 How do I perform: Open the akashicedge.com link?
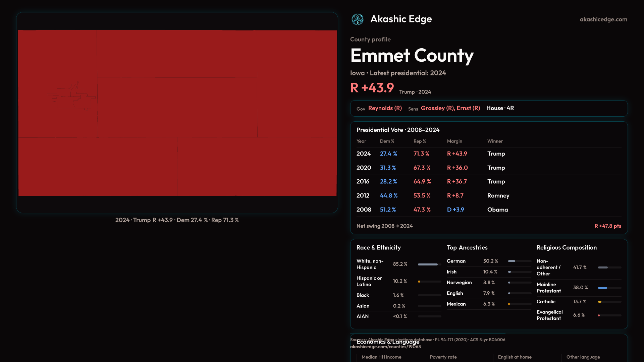(603, 19)
